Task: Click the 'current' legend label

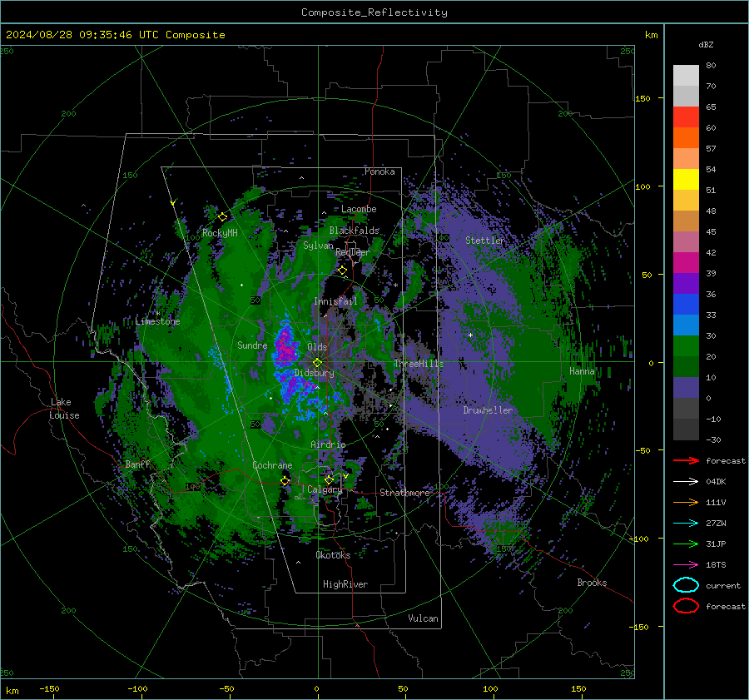Action: pos(723,585)
